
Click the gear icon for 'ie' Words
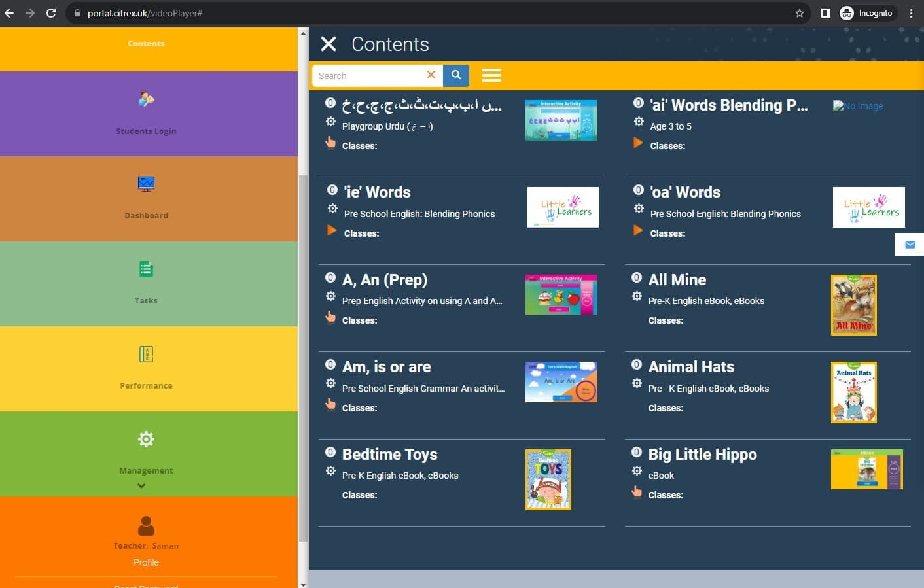click(332, 209)
